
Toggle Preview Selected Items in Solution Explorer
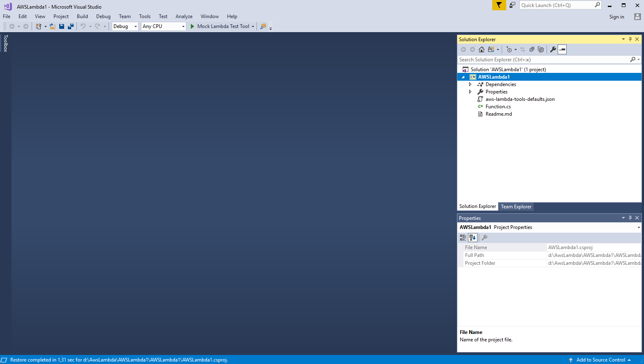(x=562, y=49)
